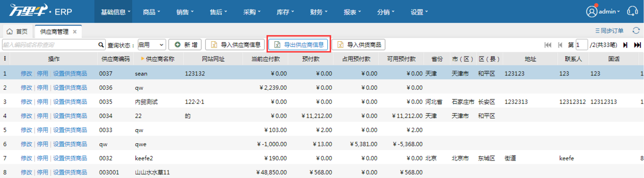Go to the previous page arrow
The image size is (644, 178).
click(x=560, y=45)
